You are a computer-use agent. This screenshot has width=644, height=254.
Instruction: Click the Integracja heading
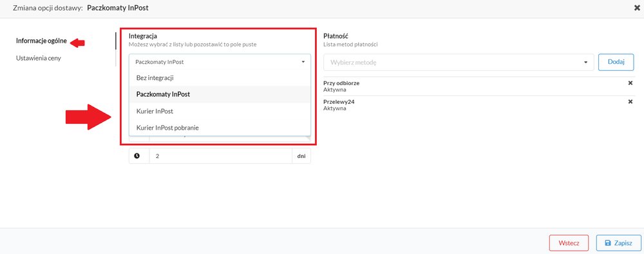[x=142, y=36]
